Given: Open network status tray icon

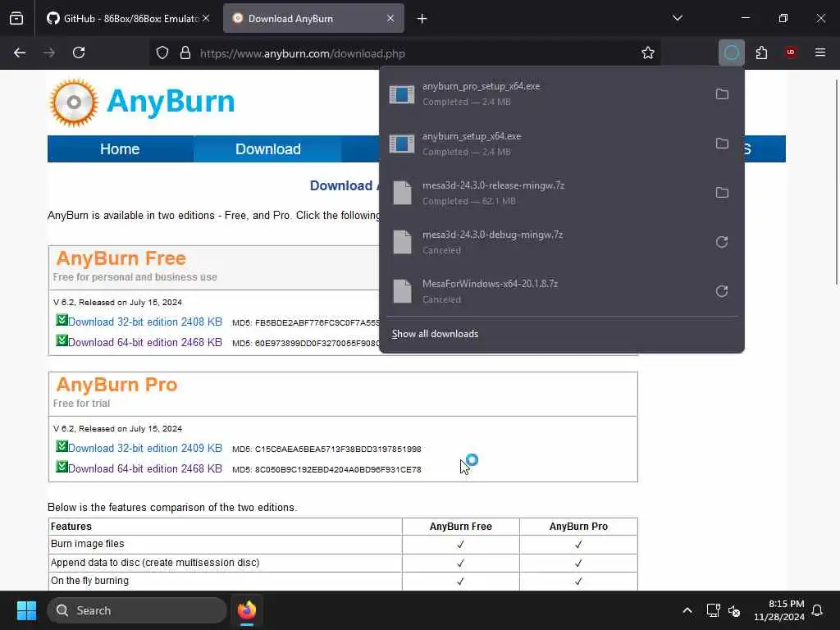Looking at the screenshot, I should point(713,610).
